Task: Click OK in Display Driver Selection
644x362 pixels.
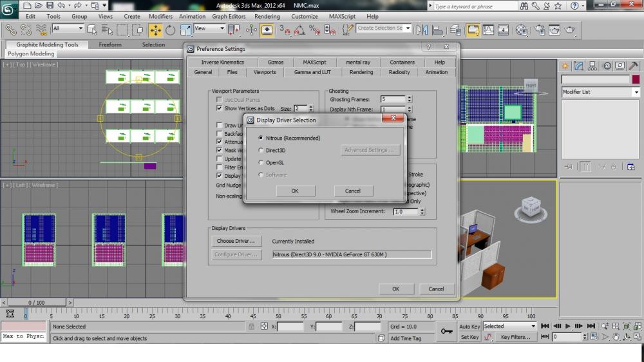Action: point(295,191)
